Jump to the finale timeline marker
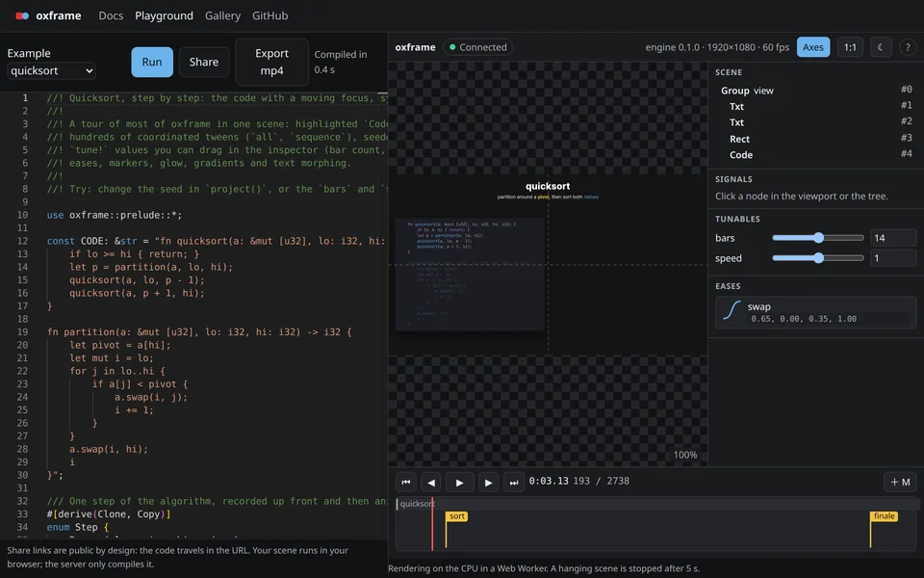This screenshot has width=924, height=578. click(x=884, y=516)
